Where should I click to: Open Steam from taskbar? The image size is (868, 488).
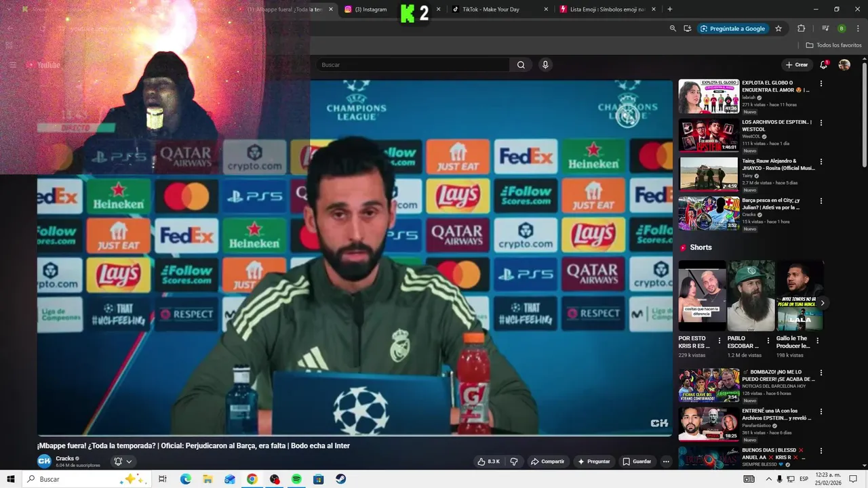click(x=340, y=479)
